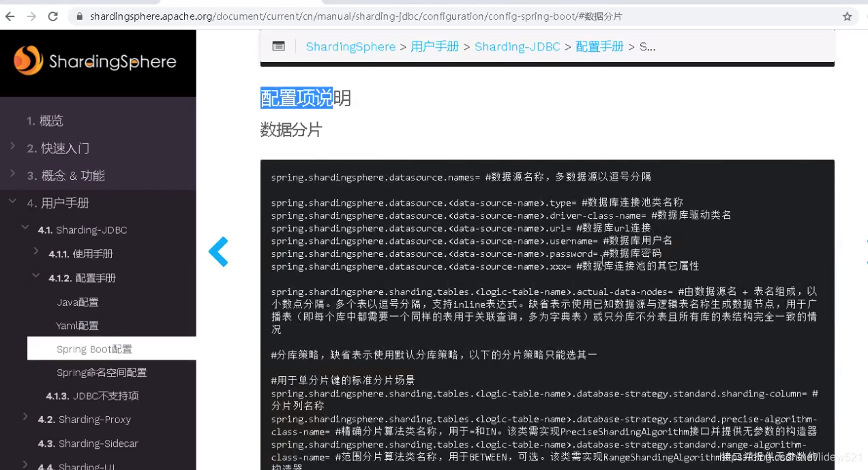
Task: Reload the page with the refresh icon
Action: click(x=53, y=16)
